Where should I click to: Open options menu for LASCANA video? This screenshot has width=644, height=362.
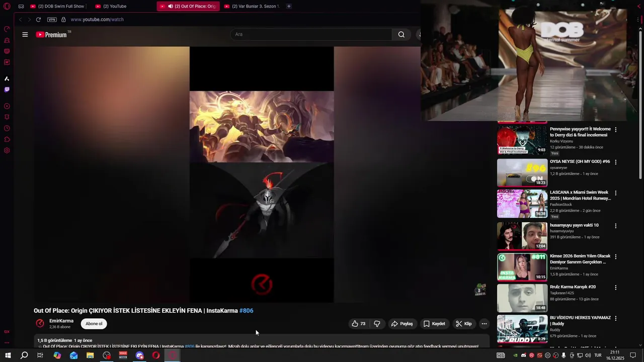pyautogui.click(x=615, y=193)
